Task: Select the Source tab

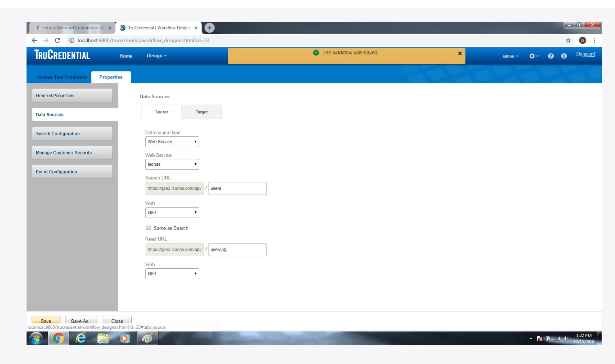Action: (162, 112)
